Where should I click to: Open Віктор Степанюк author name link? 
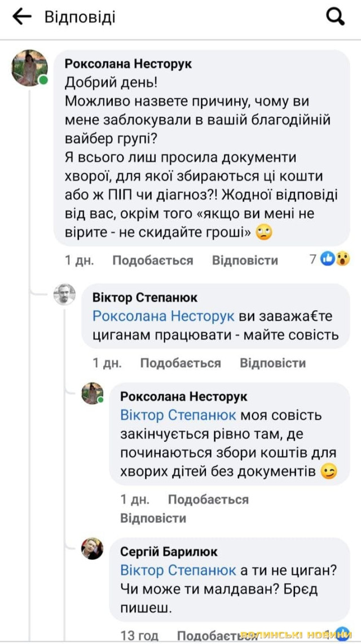tap(145, 297)
